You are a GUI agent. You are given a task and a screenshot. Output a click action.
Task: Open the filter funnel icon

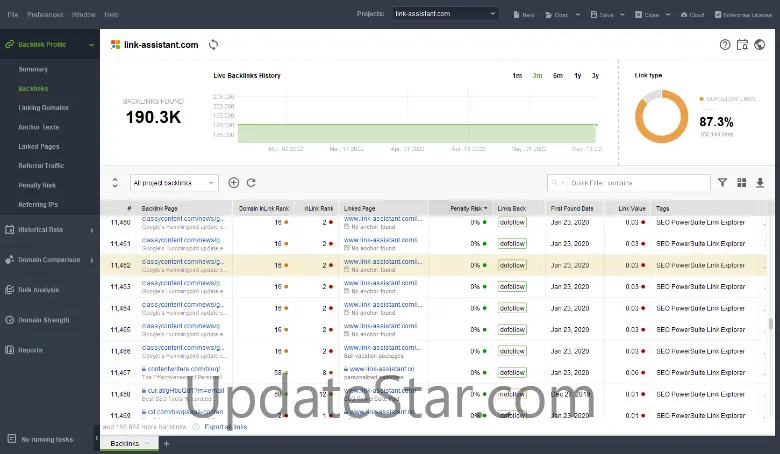722,182
